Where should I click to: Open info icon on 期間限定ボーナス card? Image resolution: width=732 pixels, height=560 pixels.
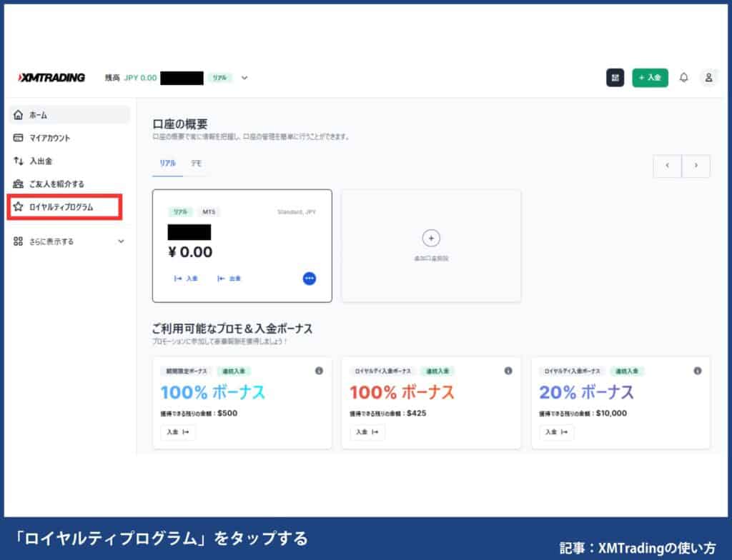click(x=319, y=371)
